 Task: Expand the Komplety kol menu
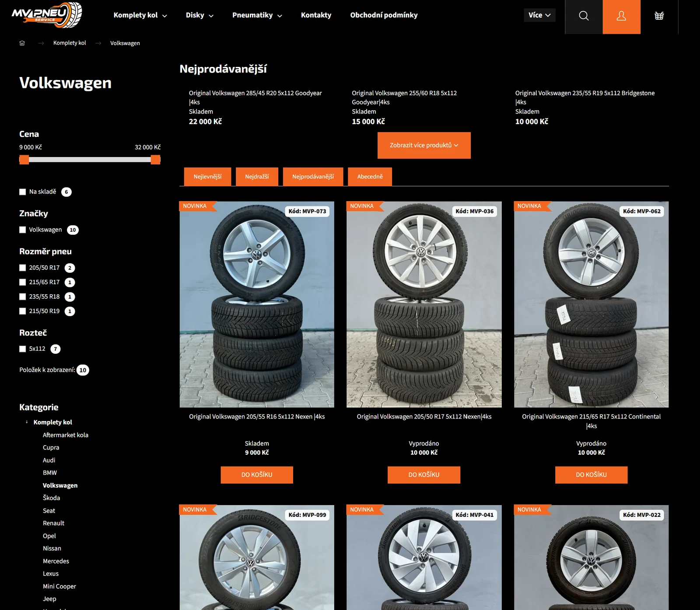point(140,15)
